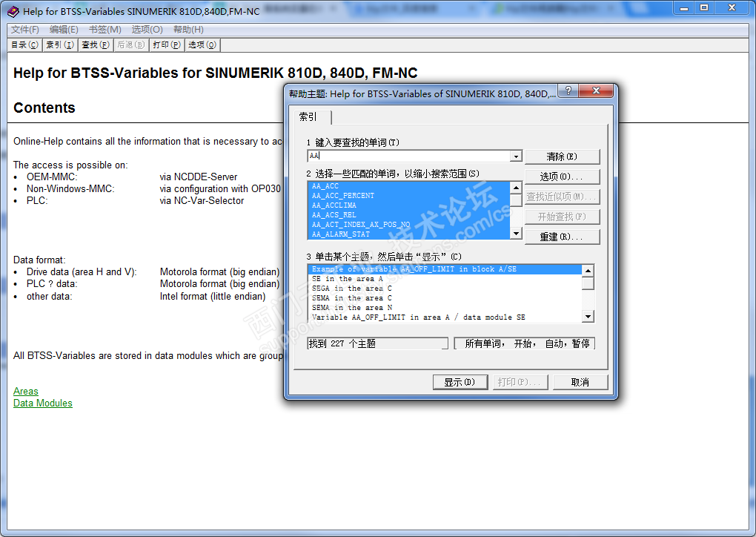Screen dimensions: 756x537
Task: Click the 选项(O) toolbar button
Action: (202, 45)
